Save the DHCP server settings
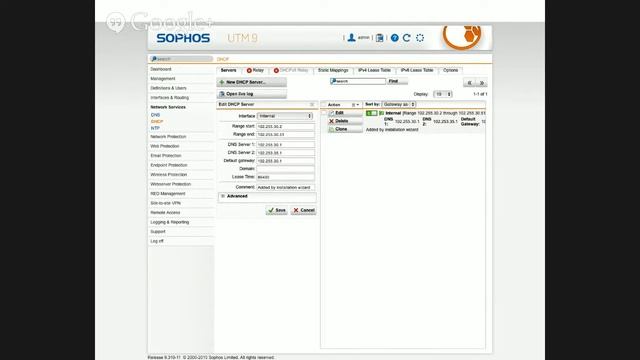This screenshot has height=360, width=640. [x=277, y=210]
